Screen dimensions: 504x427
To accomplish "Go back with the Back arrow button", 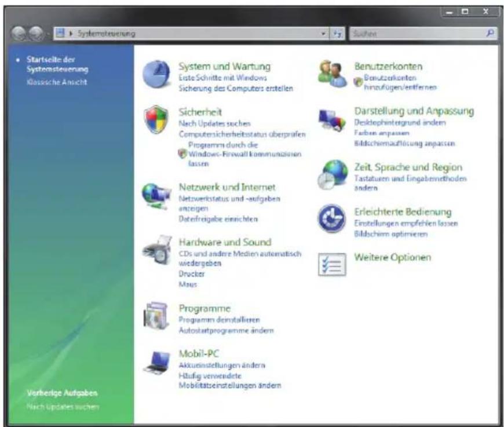I will (x=19, y=33).
